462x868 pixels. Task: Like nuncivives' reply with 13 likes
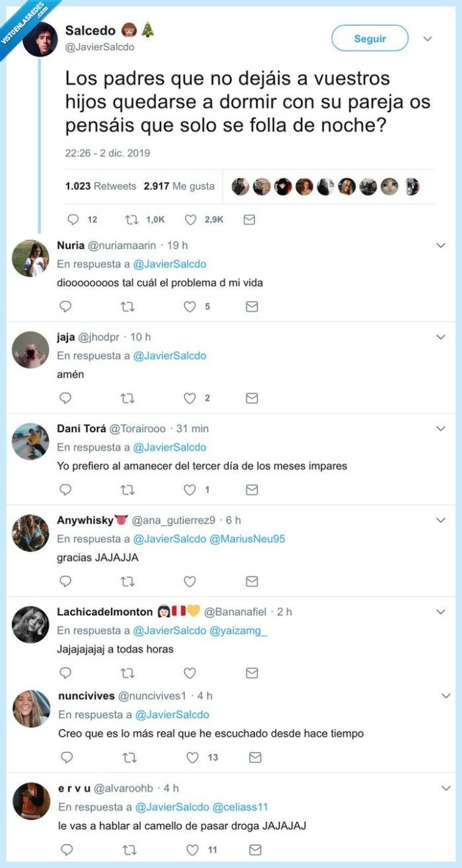(192, 758)
